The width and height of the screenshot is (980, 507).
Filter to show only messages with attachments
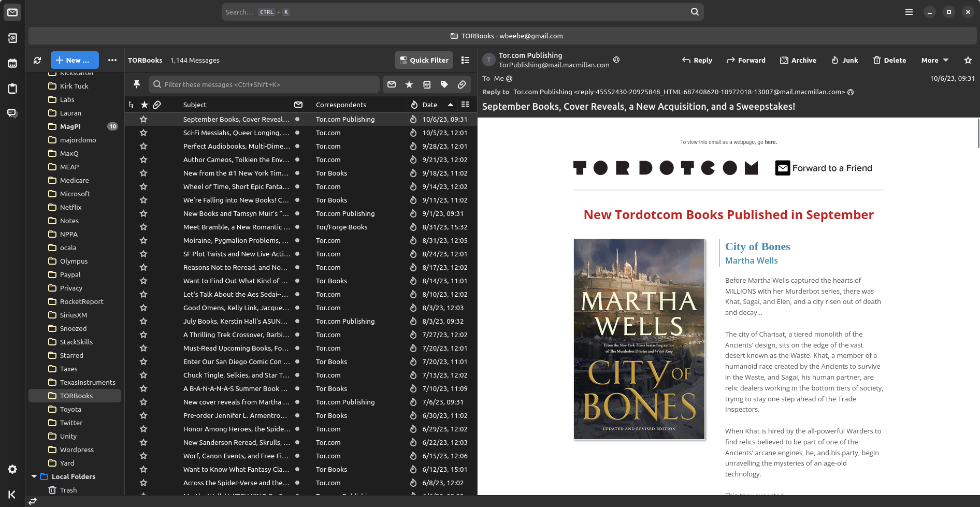click(x=462, y=84)
